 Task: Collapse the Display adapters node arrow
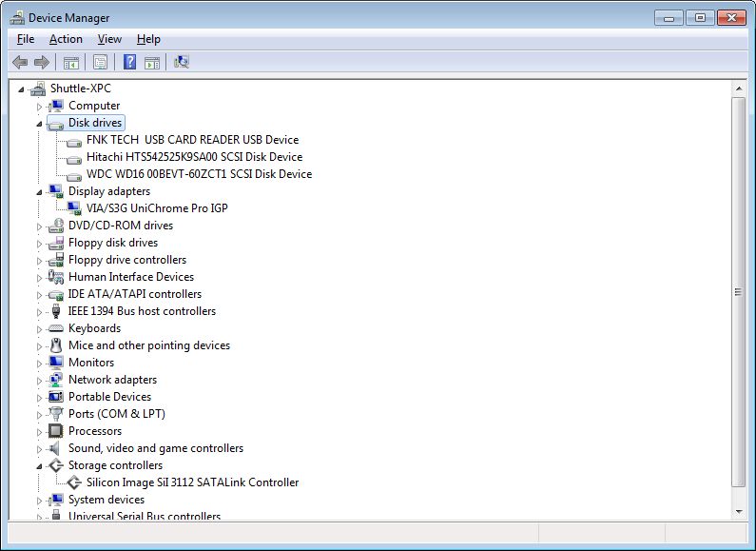pos(39,192)
